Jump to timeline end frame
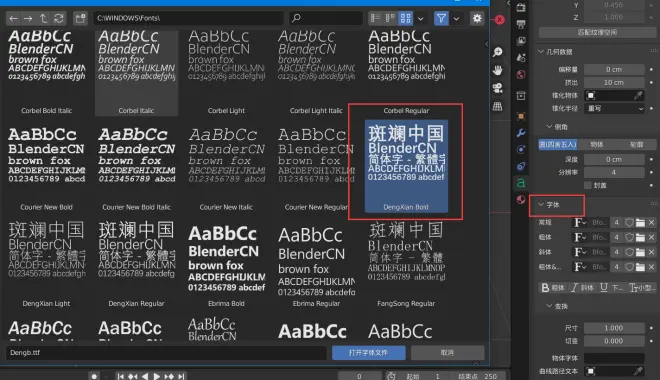This screenshot has width=660, height=380. (181, 376)
